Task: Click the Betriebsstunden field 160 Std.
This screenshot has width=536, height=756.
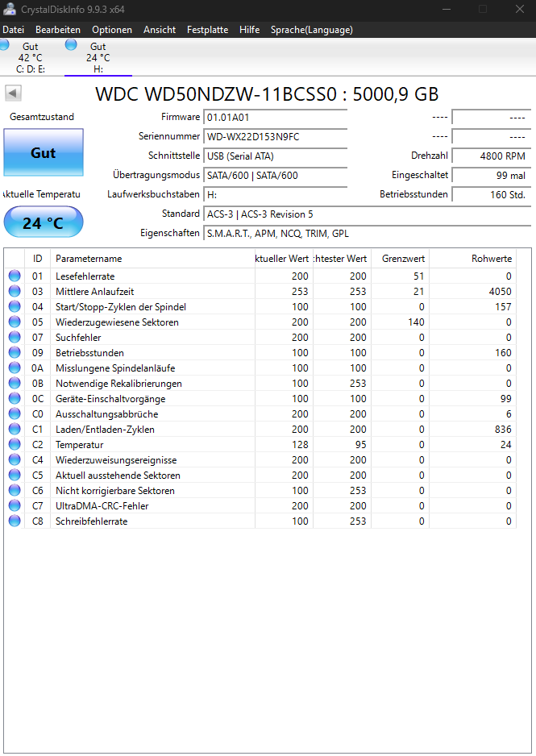Action: click(x=491, y=194)
